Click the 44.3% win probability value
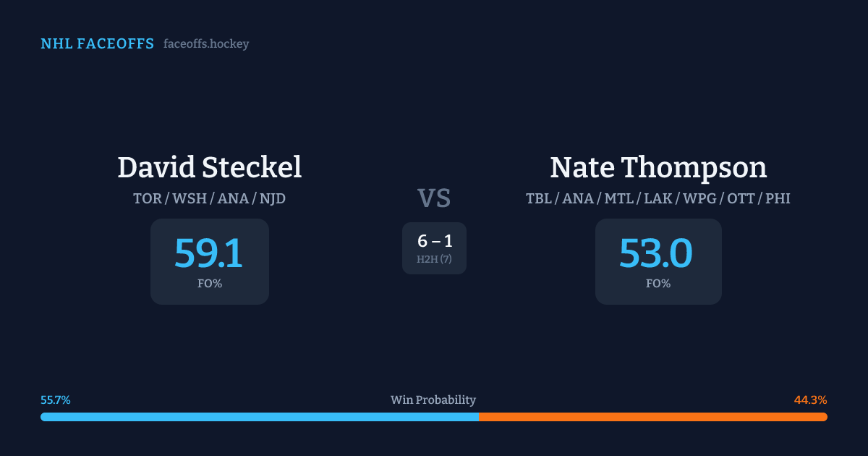 [810, 400]
